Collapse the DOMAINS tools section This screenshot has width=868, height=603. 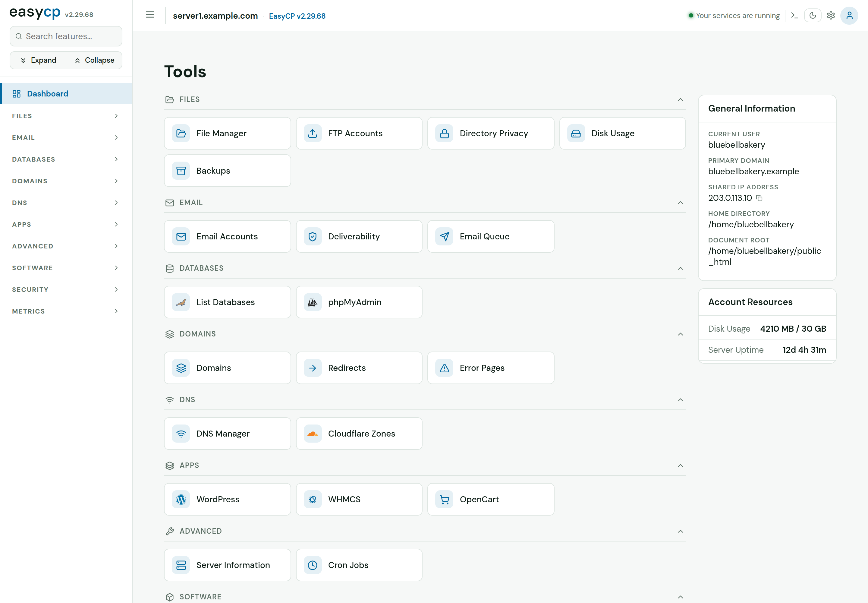tap(680, 334)
